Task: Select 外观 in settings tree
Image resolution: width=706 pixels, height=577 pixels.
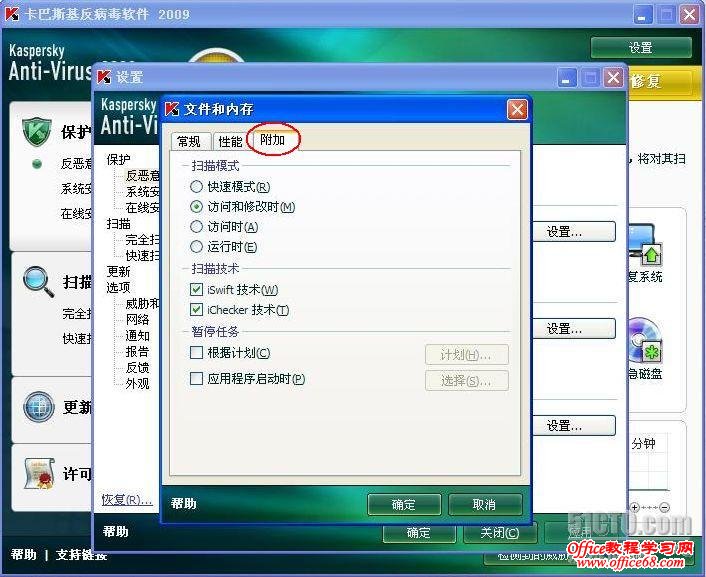Action: (x=137, y=384)
